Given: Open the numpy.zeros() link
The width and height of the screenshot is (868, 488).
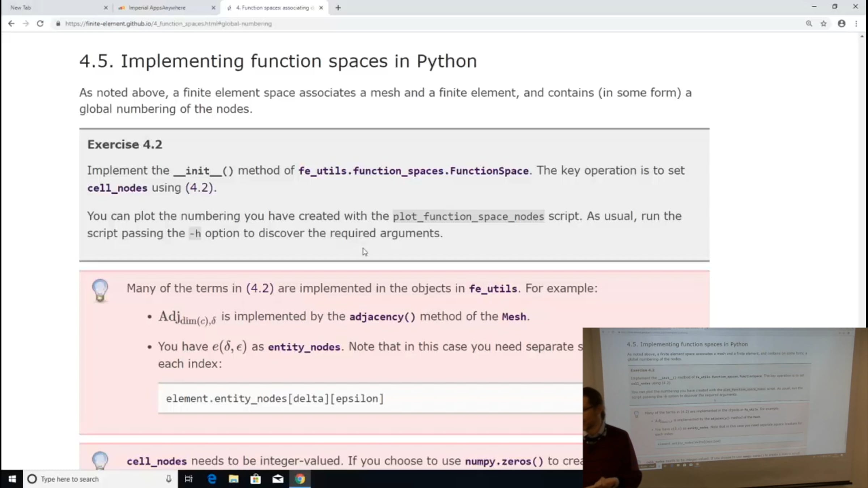Looking at the screenshot, I should [504, 462].
